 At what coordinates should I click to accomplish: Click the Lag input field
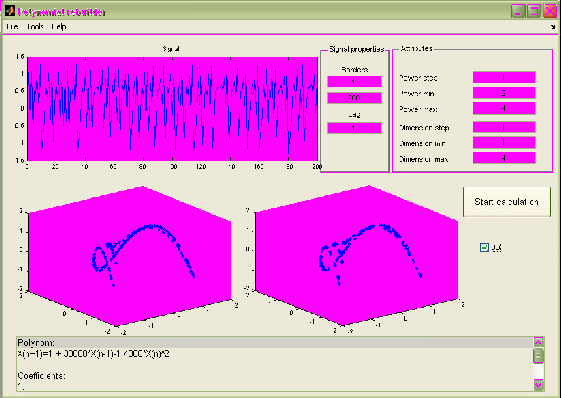(x=354, y=128)
